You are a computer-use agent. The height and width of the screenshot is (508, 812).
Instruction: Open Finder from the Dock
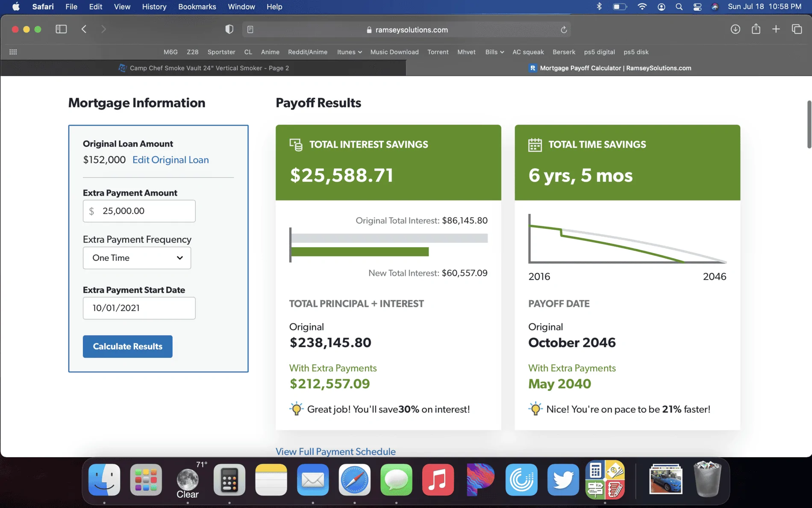(x=104, y=479)
